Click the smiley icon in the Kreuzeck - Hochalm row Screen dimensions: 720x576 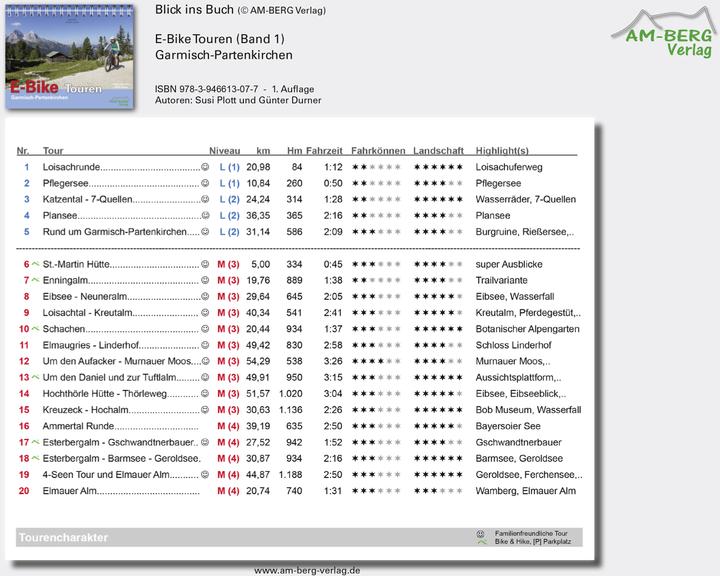coord(205,410)
